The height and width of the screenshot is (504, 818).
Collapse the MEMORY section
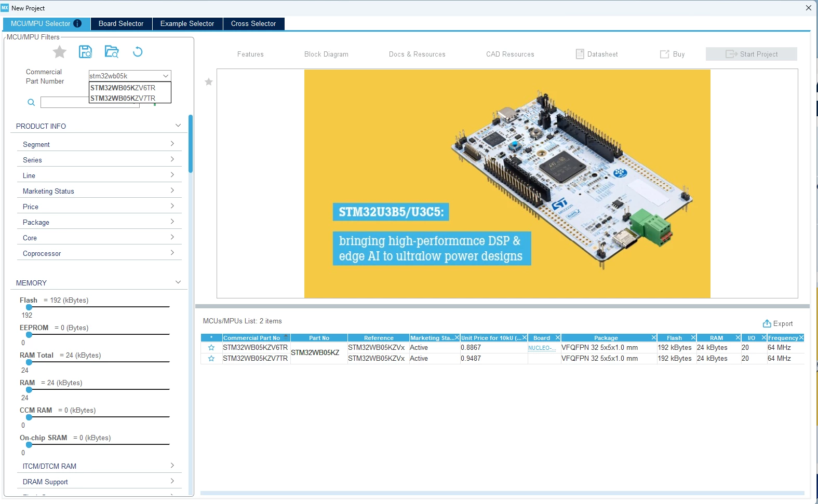click(x=178, y=282)
